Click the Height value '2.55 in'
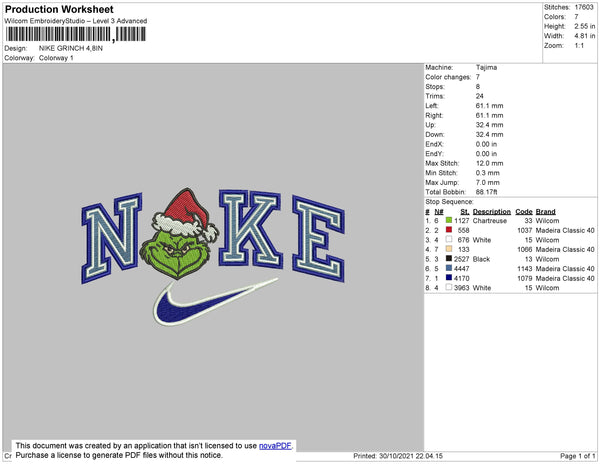Image resolution: width=600 pixels, height=464 pixels. 585,26
